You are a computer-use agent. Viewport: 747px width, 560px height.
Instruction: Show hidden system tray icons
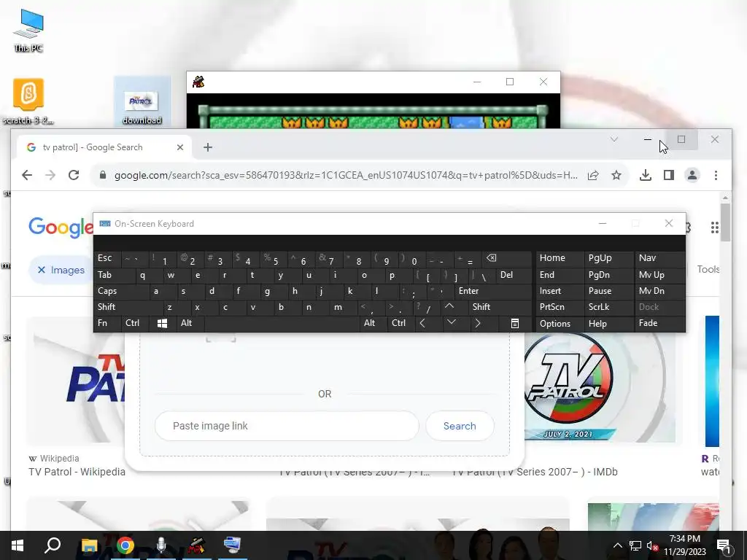click(617, 545)
